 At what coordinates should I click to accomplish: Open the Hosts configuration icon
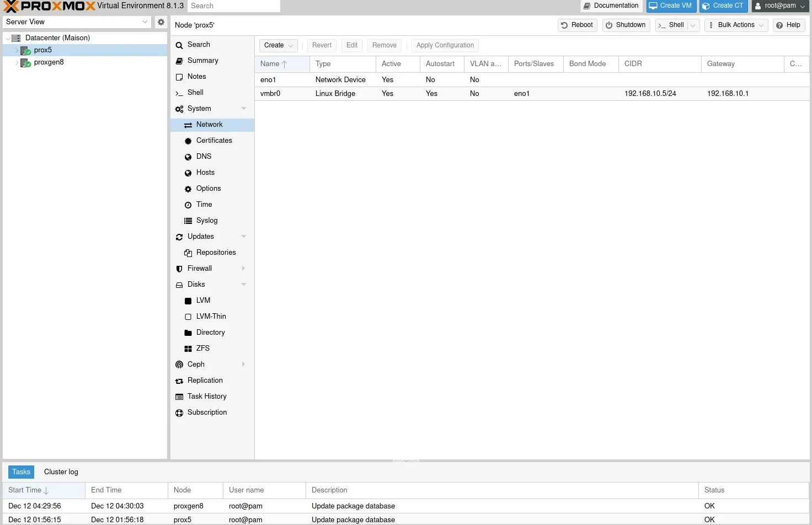click(x=188, y=173)
